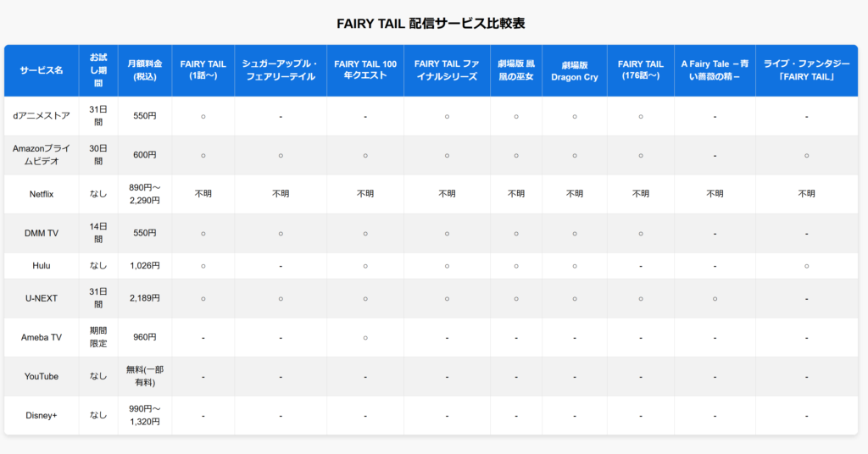Screen dimensions: 868x454
Task: Click Netflix 不明 under ライブ・ファンタジー column
Action: [x=807, y=194]
